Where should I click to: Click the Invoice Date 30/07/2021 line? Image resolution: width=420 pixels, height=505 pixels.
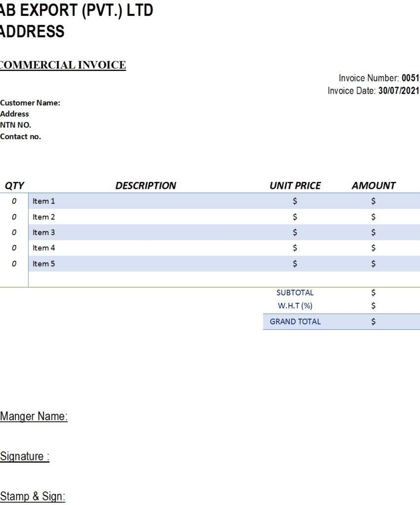point(373,91)
